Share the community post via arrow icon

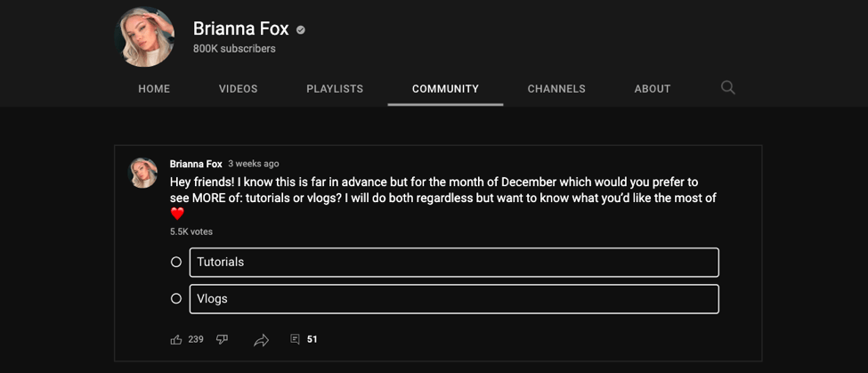[x=261, y=340]
